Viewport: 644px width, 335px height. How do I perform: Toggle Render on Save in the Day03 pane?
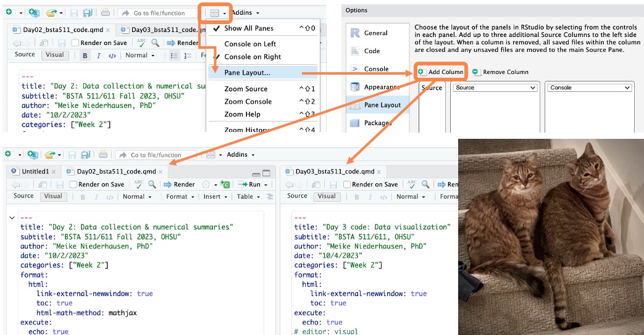click(348, 184)
